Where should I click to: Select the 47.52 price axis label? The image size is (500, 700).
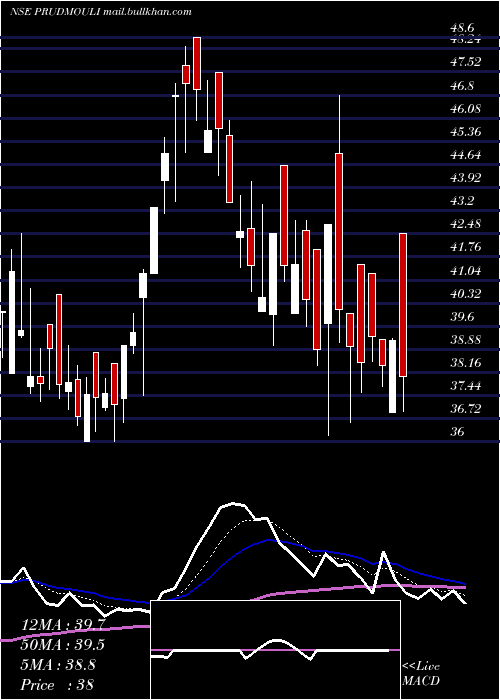(x=466, y=62)
